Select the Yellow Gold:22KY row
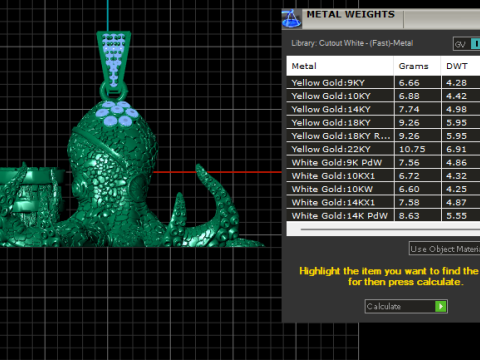480x360 pixels. [x=383, y=149]
